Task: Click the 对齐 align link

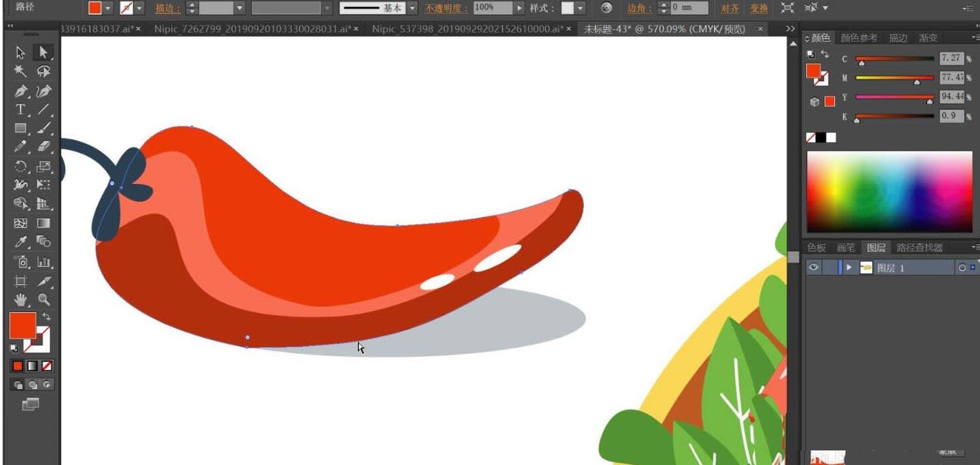Action: click(x=729, y=8)
